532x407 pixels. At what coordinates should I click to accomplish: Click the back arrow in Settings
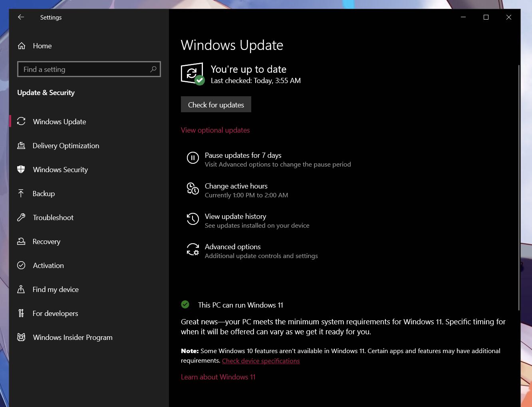click(x=21, y=17)
